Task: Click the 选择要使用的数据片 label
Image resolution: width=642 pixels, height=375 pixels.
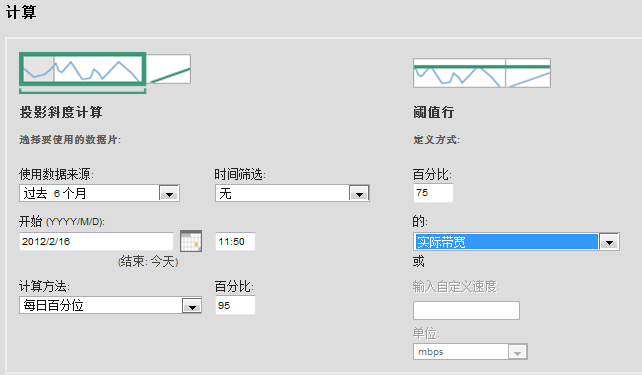Action: pos(70,140)
